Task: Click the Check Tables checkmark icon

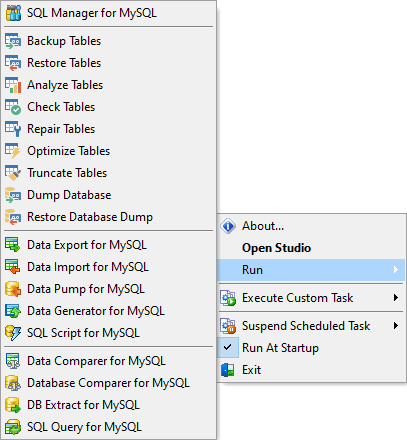Action: coord(13,107)
